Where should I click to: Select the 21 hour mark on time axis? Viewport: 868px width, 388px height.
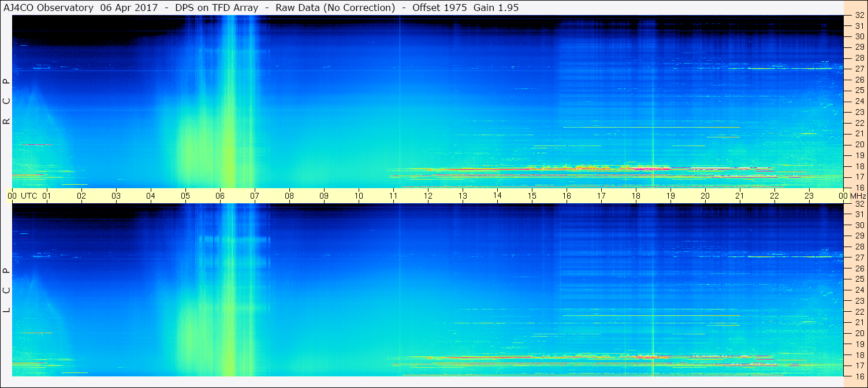click(x=740, y=196)
